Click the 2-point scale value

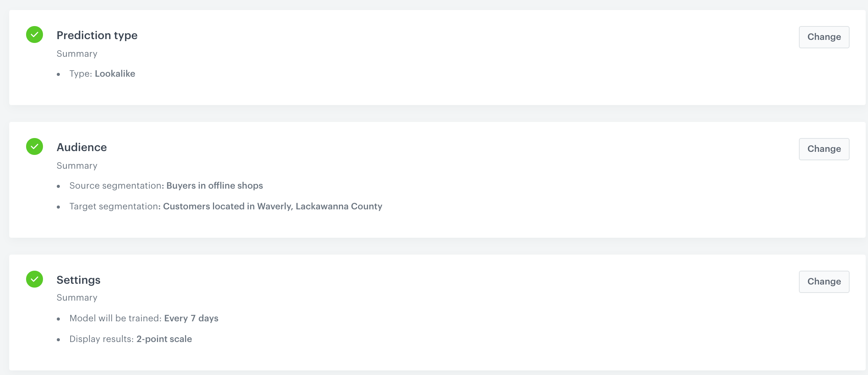pos(164,339)
